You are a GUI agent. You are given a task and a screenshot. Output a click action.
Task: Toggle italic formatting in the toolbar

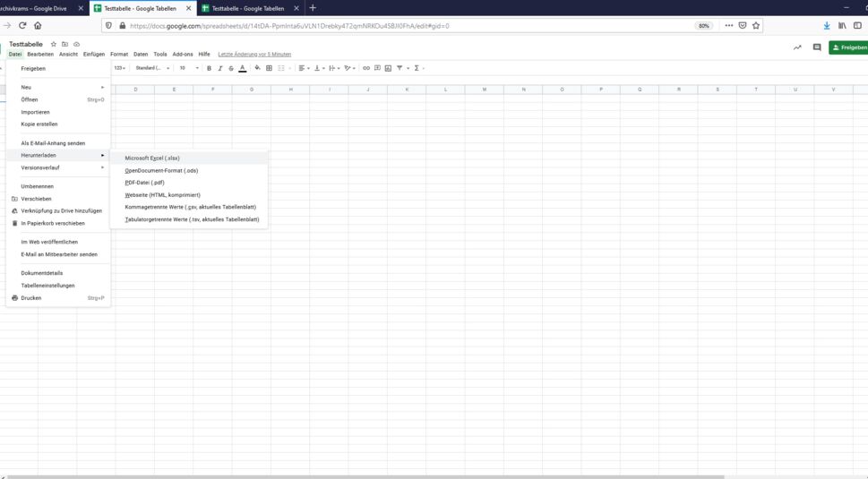pyautogui.click(x=219, y=68)
